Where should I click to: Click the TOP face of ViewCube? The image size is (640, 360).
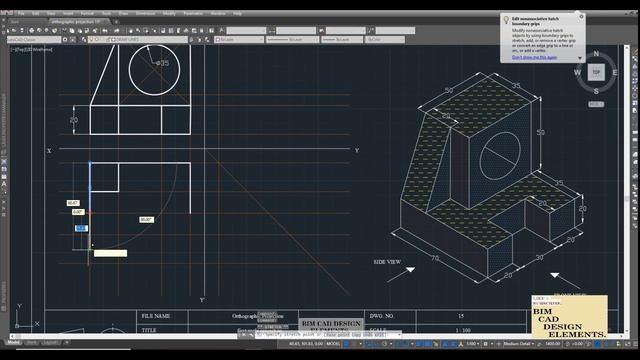[596, 72]
